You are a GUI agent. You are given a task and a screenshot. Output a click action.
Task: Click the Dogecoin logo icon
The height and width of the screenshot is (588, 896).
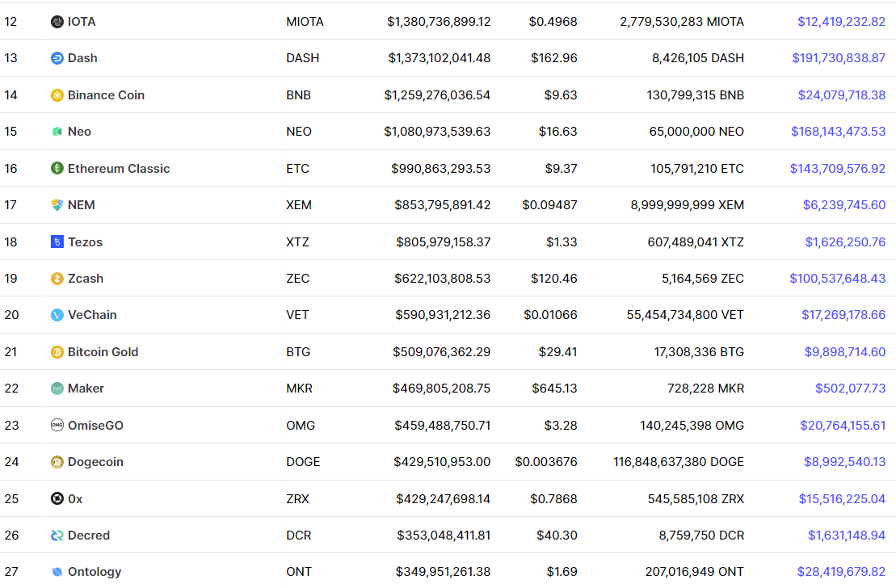click(x=57, y=462)
